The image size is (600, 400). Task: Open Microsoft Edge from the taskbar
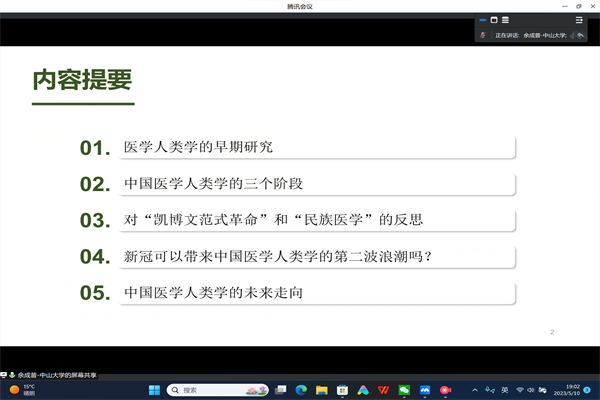coord(300,390)
